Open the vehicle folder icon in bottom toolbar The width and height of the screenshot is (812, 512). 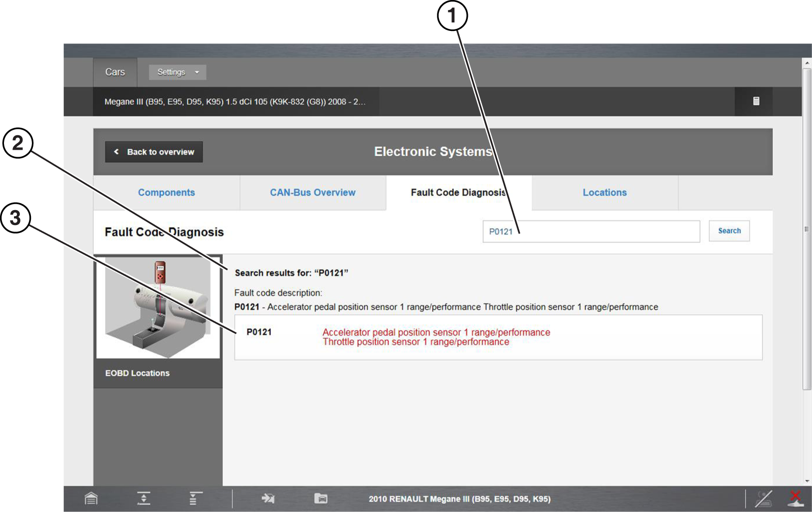[321, 498]
